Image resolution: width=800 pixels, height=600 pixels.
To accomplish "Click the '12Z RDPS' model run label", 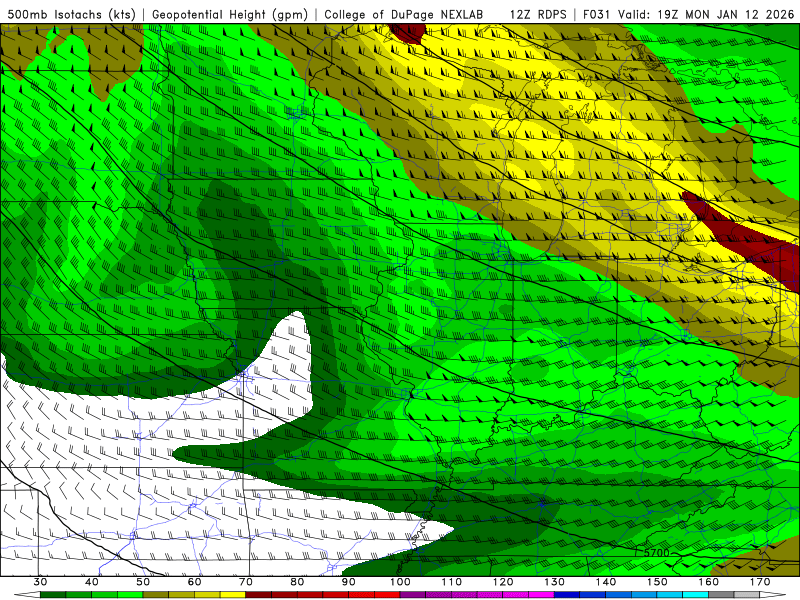I will point(538,14).
